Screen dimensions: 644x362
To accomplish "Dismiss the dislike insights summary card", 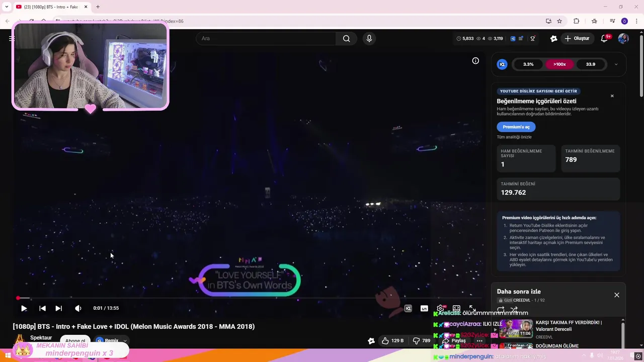I will tap(612, 96).
